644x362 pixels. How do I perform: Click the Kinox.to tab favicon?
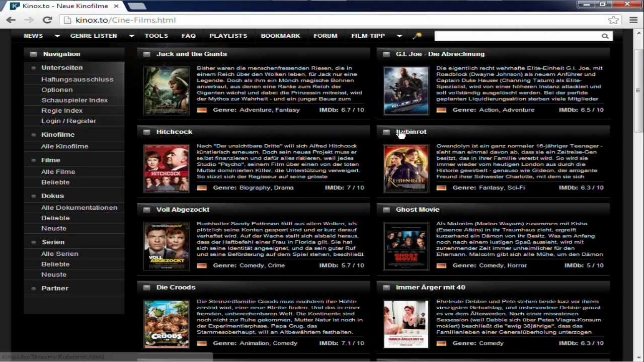(x=15, y=6)
